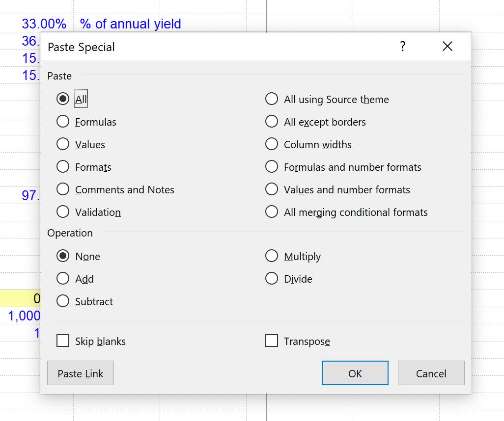Choose Column widths paste option

(272, 144)
